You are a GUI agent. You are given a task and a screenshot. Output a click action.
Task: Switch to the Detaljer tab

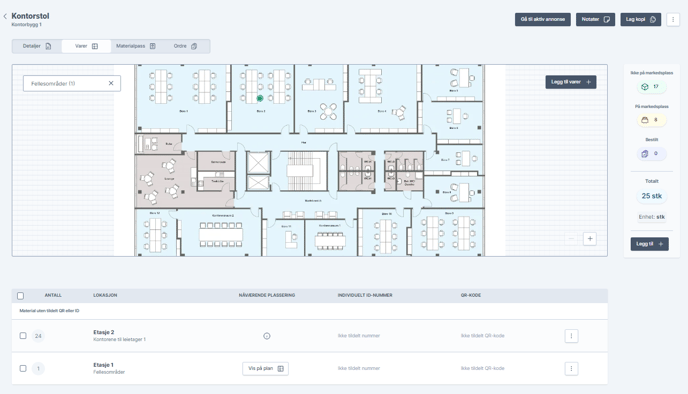(x=37, y=46)
